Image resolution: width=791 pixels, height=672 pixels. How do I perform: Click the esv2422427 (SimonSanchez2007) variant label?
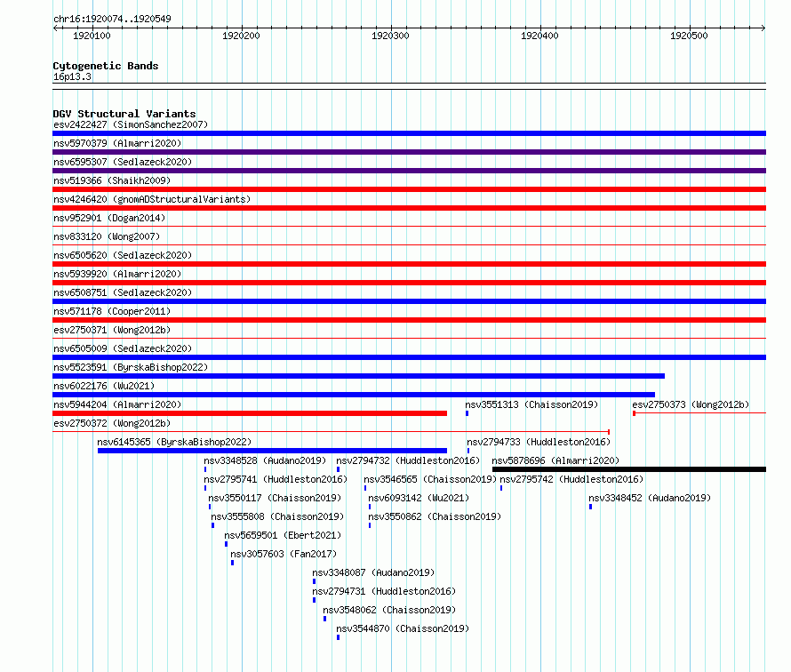131,124
